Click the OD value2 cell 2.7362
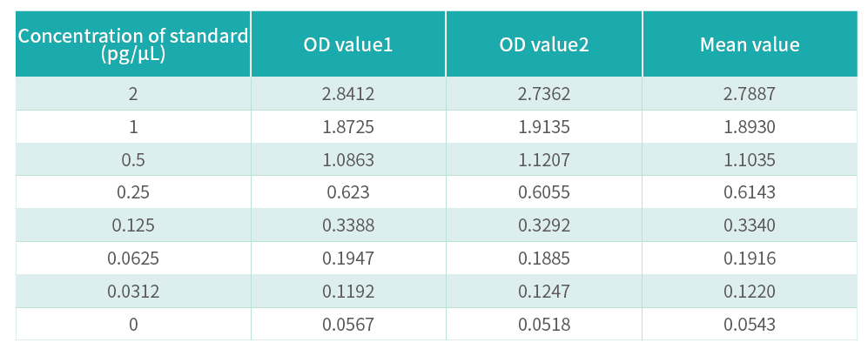Screen dimensions: 868x356 coord(544,94)
